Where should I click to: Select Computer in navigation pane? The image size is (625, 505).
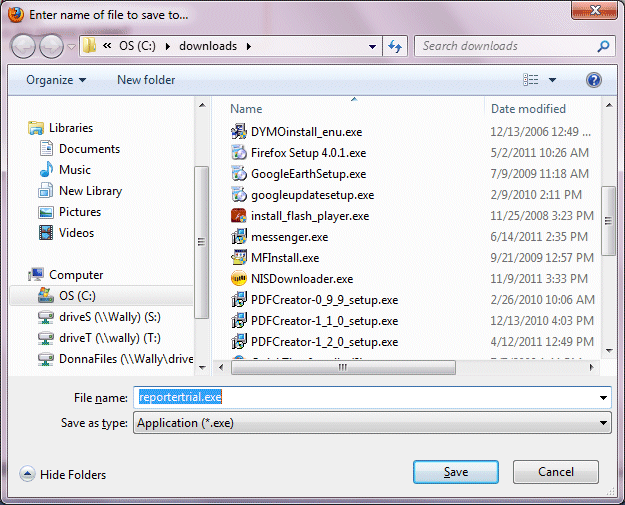tap(65, 275)
